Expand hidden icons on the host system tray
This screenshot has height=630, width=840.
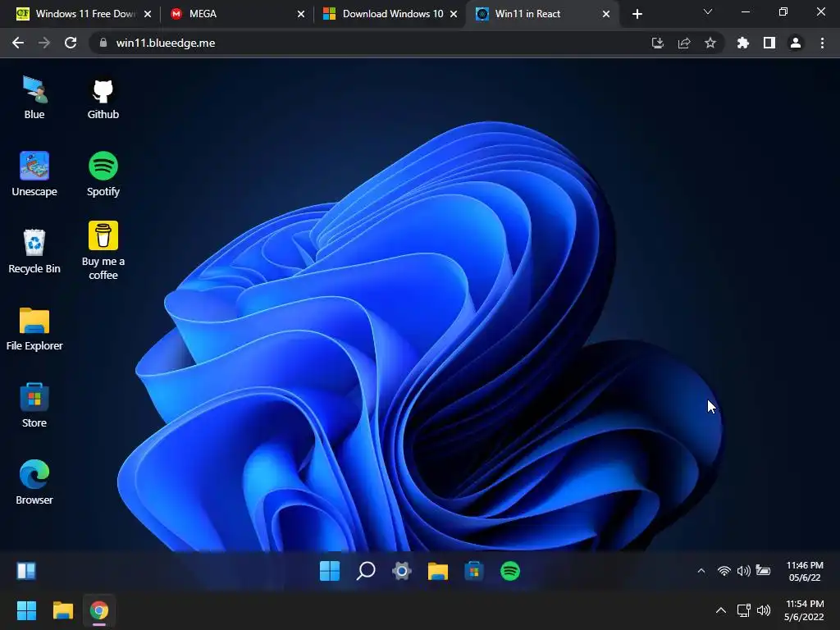coord(721,610)
